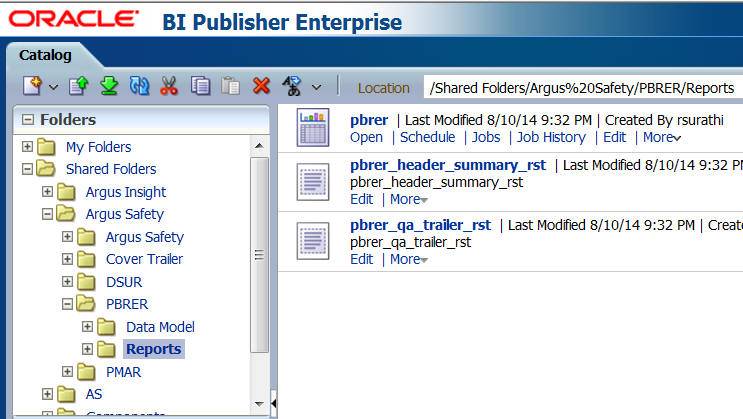Screen dimensions: 743x419
Task: Select the DSUR folder
Action: [124, 282]
